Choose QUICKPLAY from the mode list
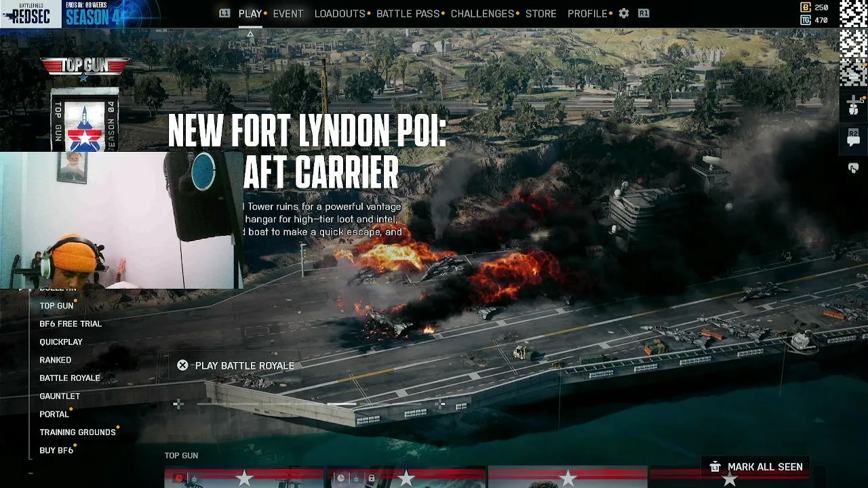 tap(61, 342)
